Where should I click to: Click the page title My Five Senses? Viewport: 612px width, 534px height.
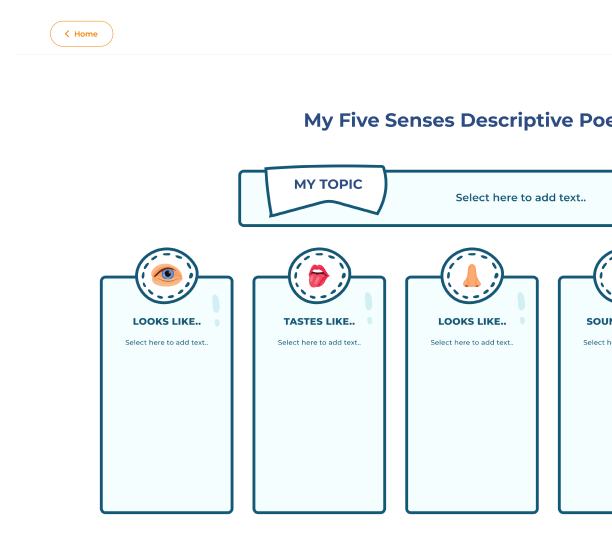click(458, 120)
